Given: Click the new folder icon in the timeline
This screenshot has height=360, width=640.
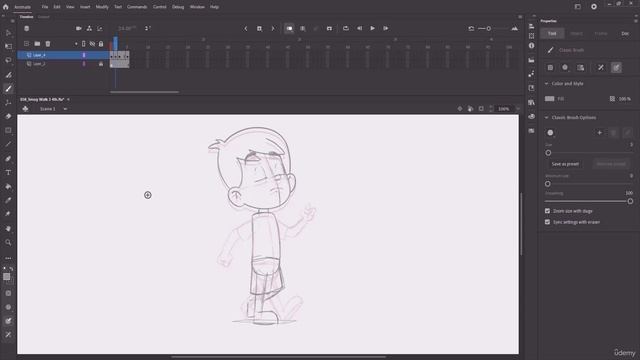Looking at the screenshot, I should [37, 44].
